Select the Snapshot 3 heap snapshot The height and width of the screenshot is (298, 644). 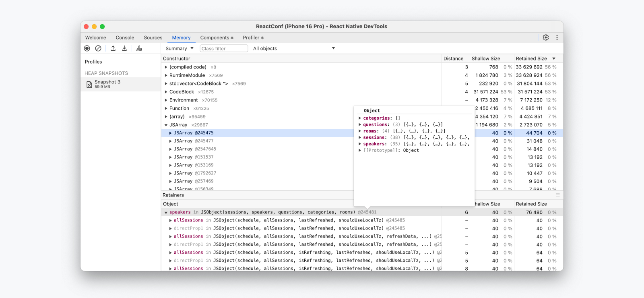click(x=107, y=84)
